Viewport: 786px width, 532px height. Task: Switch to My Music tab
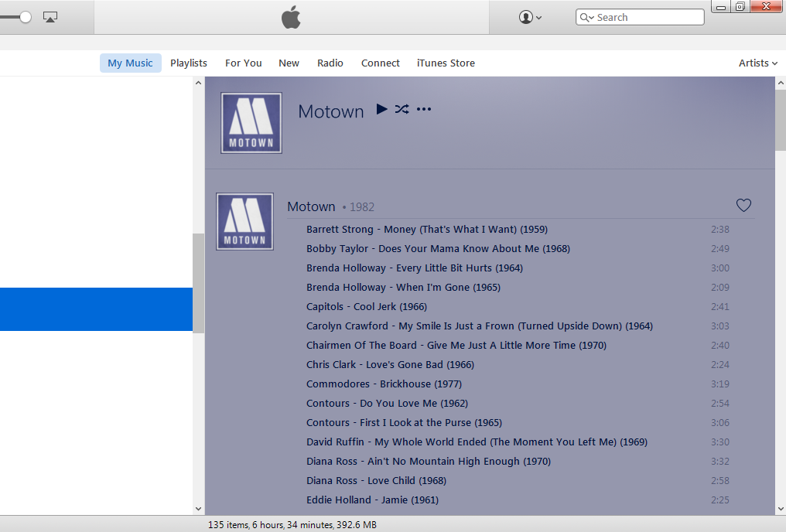click(130, 63)
